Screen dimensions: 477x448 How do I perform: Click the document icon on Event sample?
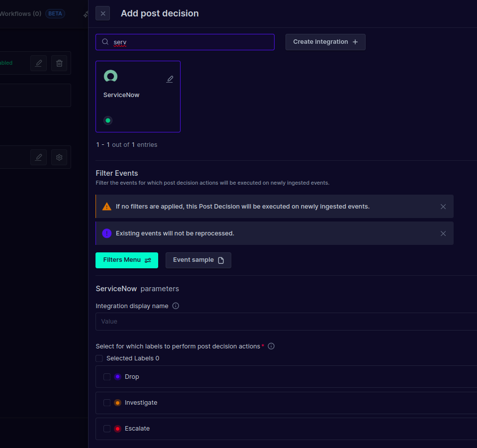[x=221, y=260]
